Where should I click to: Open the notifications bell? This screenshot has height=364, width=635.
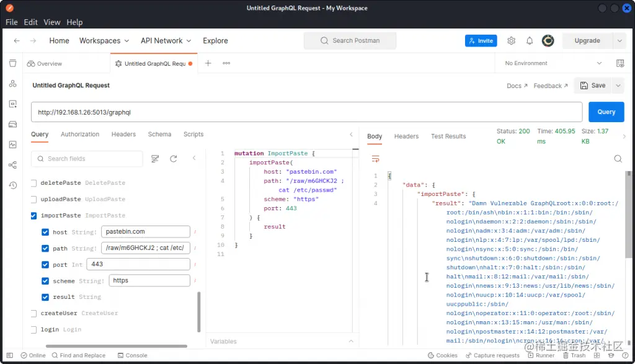click(530, 40)
